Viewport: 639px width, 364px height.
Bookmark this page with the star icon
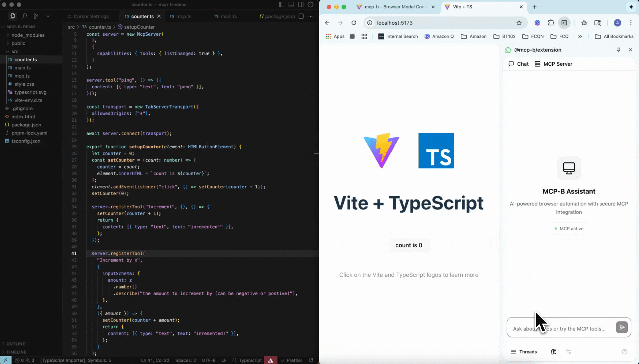[x=519, y=23]
